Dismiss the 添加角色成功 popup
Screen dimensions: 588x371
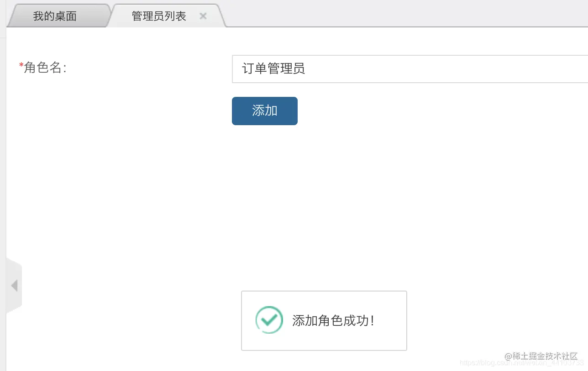point(324,320)
